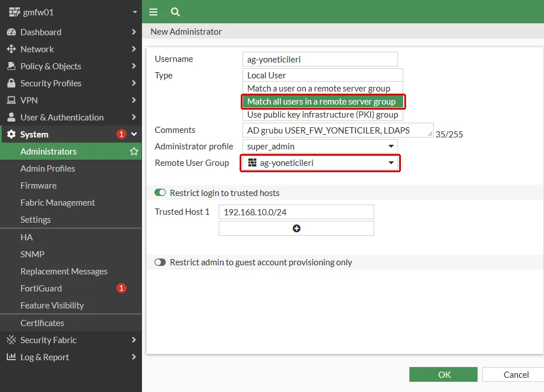Expand Policy & Objects chevron
The image size is (544, 392).
pyautogui.click(x=134, y=66)
